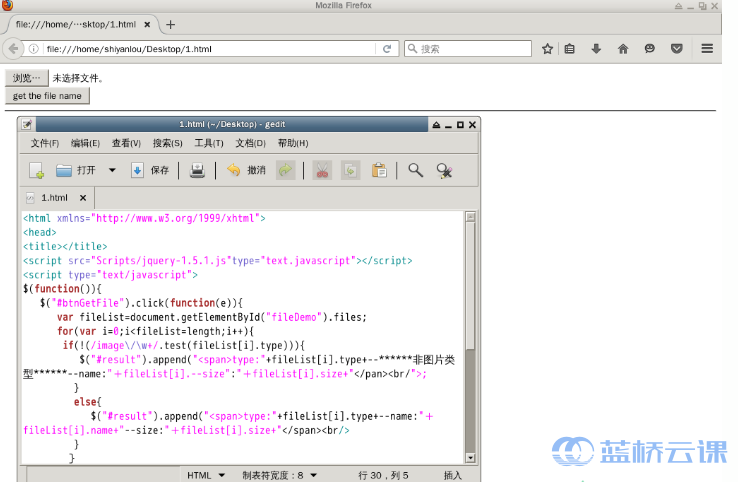Open Firefox chat bubble icon

click(650, 48)
